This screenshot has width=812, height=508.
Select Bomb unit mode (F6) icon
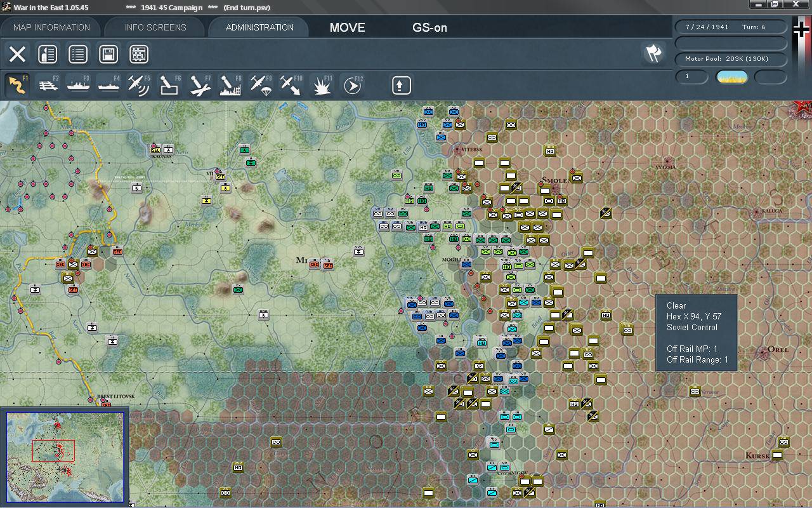coord(169,85)
